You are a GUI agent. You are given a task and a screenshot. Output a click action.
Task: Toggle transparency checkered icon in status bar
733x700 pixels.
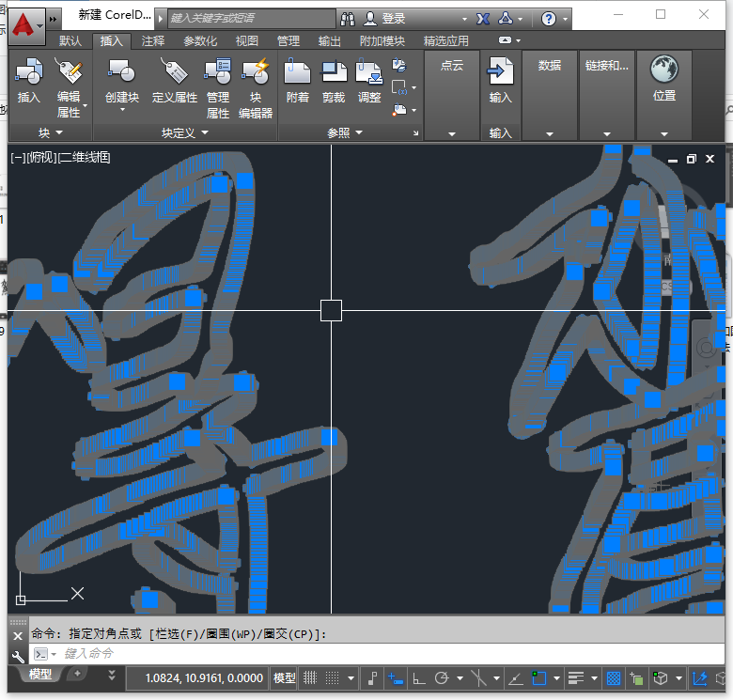(x=614, y=677)
